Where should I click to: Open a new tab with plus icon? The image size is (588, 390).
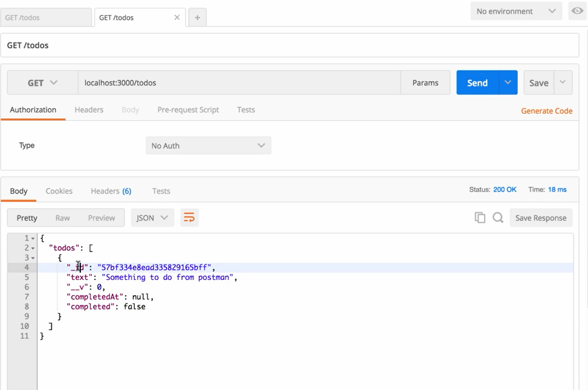coord(197,18)
